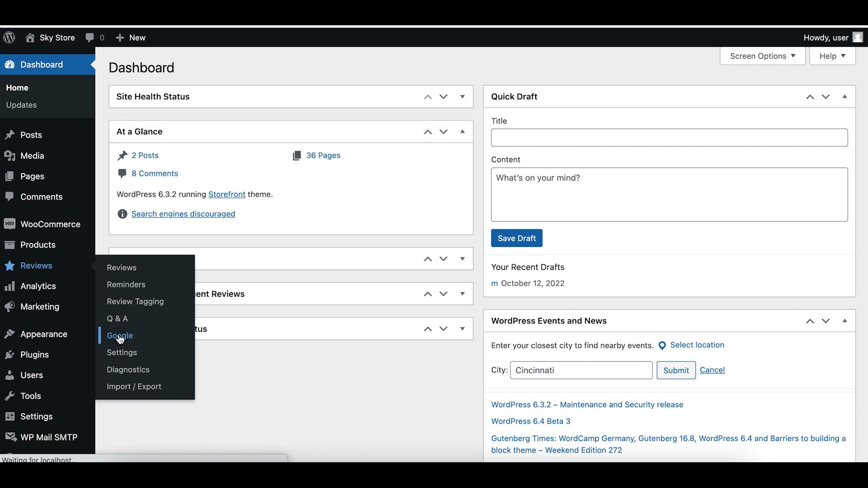The height and width of the screenshot is (488, 868).
Task: Click the Posts pushpin icon in sidebar
Action: point(9,135)
